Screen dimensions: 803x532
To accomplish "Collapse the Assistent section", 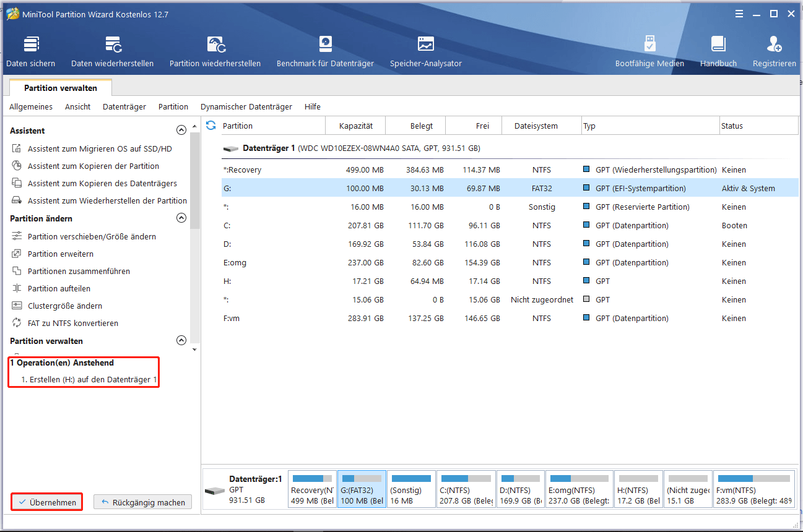I will coord(181,131).
